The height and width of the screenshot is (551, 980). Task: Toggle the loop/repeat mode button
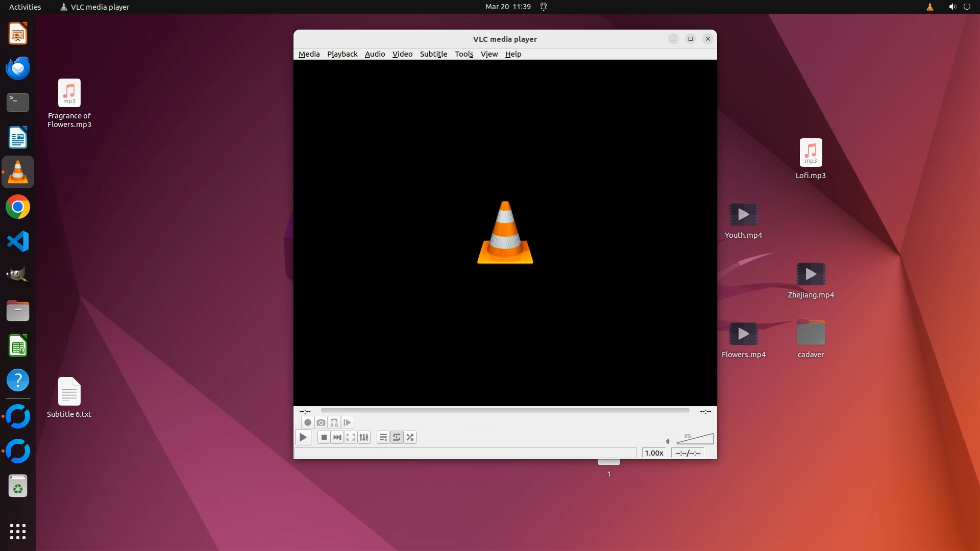(397, 437)
